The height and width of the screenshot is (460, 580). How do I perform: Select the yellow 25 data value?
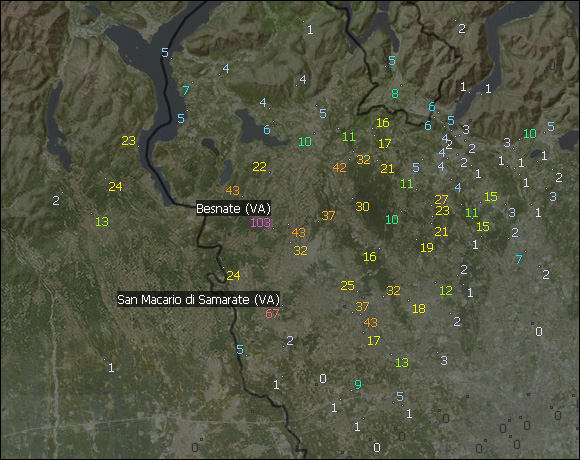pyautogui.click(x=347, y=286)
